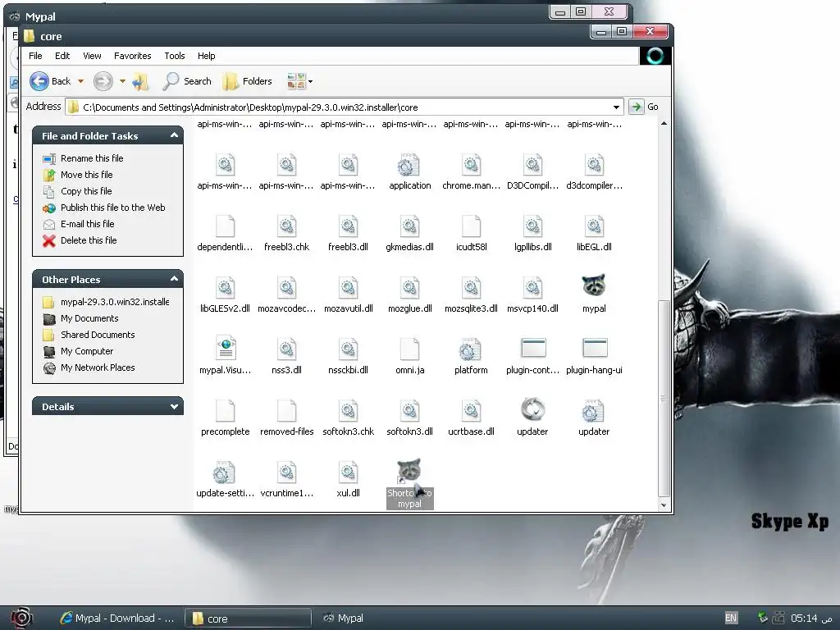This screenshot has width=840, height=630.
Task: Click the Up folder toolbar icon
Action: click(x=140, y=81)
